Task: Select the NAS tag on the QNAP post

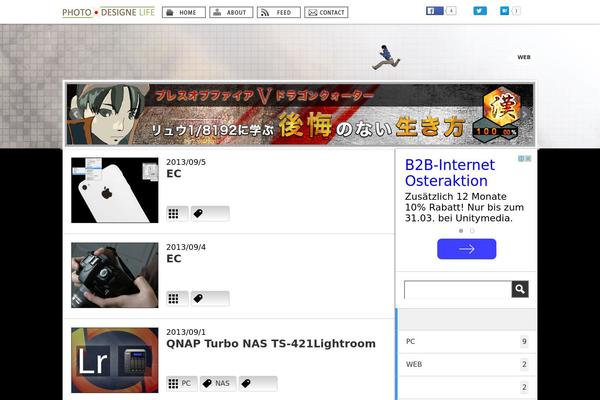Action: [x=218, y=384]
